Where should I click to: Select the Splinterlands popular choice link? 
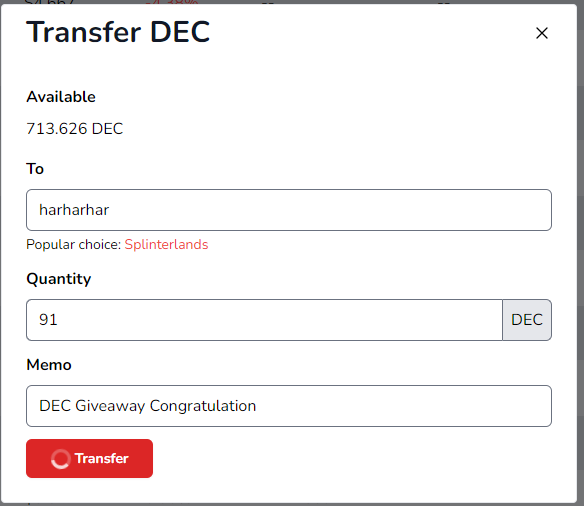166,244
